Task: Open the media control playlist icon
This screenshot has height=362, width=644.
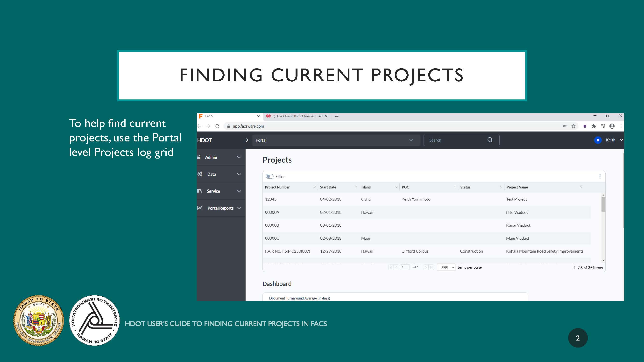Action: pyautogui.click(x=603, y=126)
